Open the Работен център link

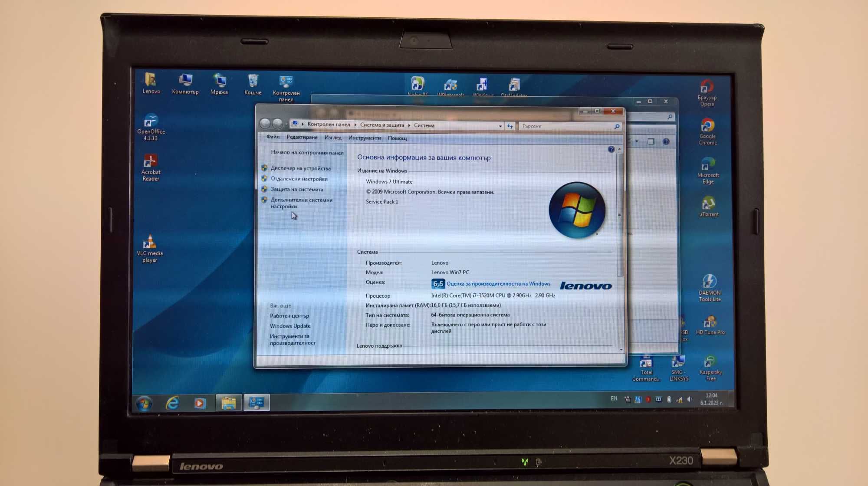pos(289,316)
